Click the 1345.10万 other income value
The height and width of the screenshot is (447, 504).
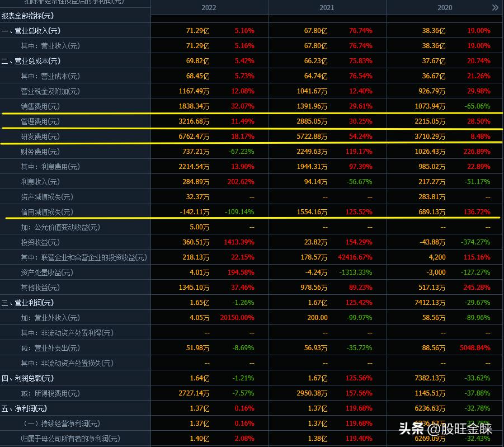pos(194,288)
